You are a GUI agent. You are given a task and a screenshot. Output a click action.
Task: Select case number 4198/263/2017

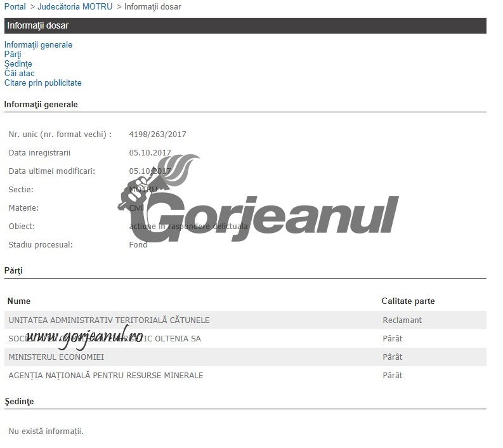coord(157,135)
